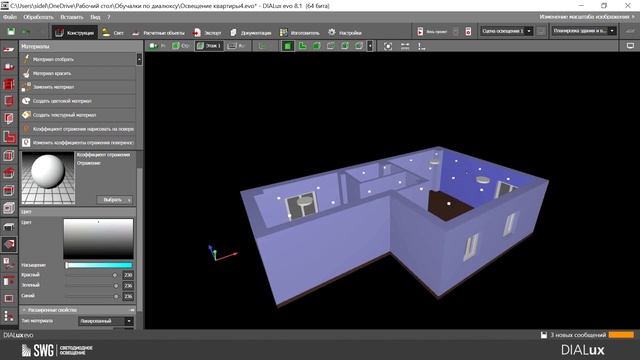Click the Синий value field

click(x=128, y=296)
